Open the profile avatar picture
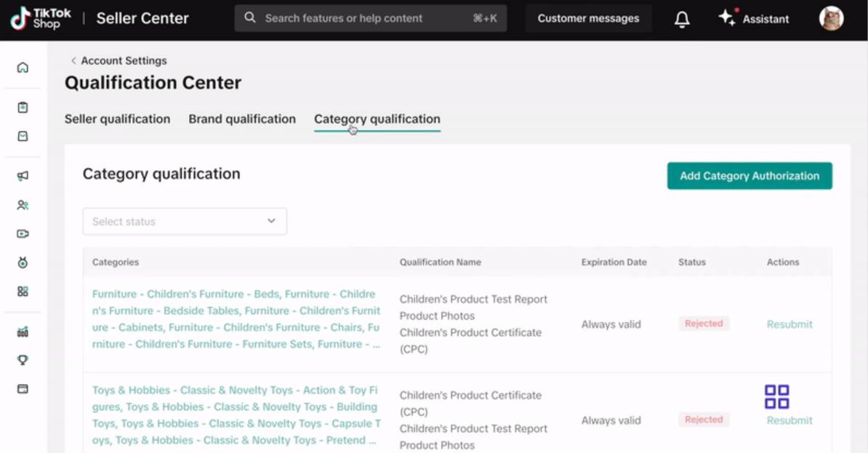 (x=831, y=18)
